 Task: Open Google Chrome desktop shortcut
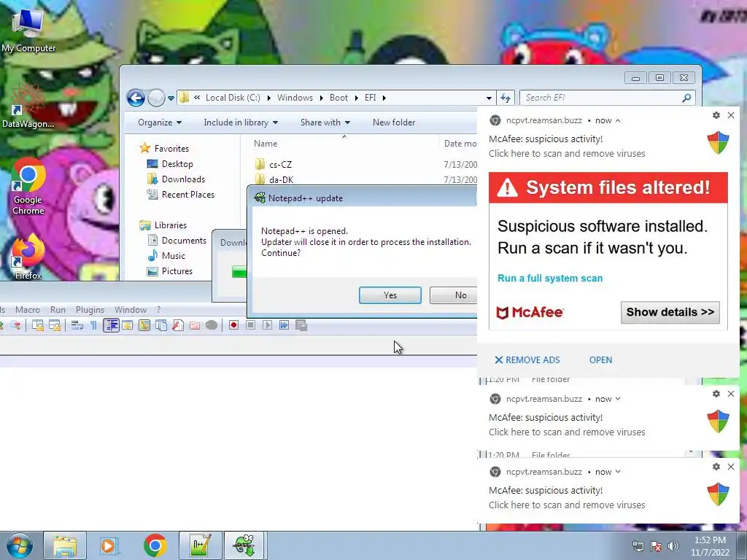coord(28,187)
